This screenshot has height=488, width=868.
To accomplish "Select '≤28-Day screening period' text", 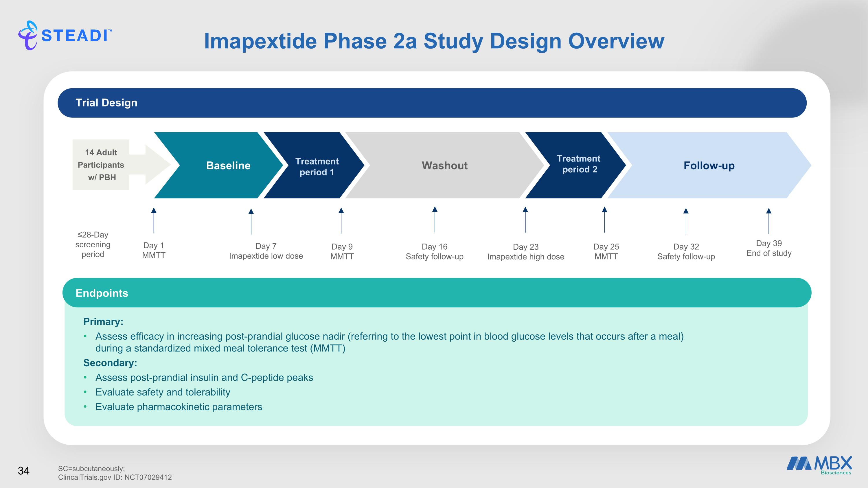I will pos(93,244).
